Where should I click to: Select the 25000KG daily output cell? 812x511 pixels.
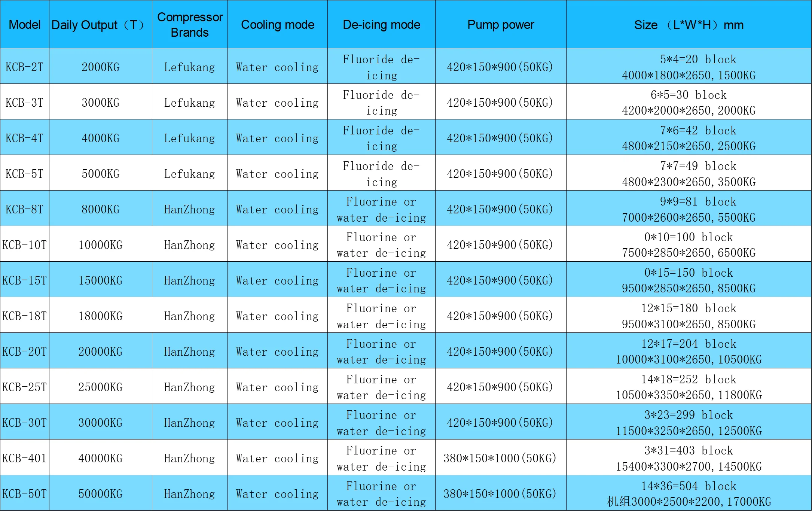tap(100, 387)
